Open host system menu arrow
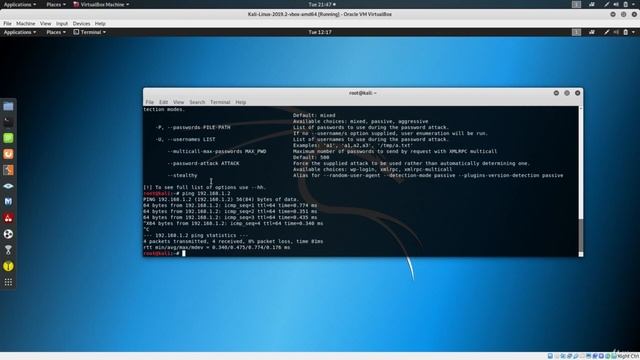Viewport: 640px width, 360px height. [633, 4]
